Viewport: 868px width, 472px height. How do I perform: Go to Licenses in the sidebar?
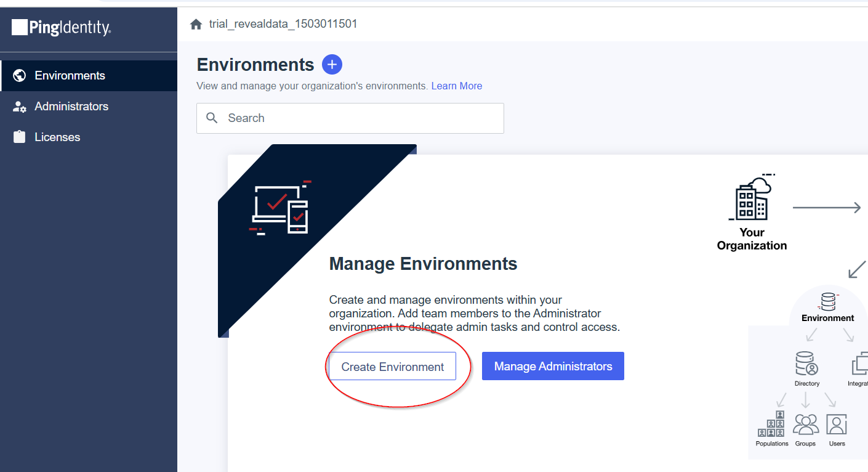tap(57, 137)
